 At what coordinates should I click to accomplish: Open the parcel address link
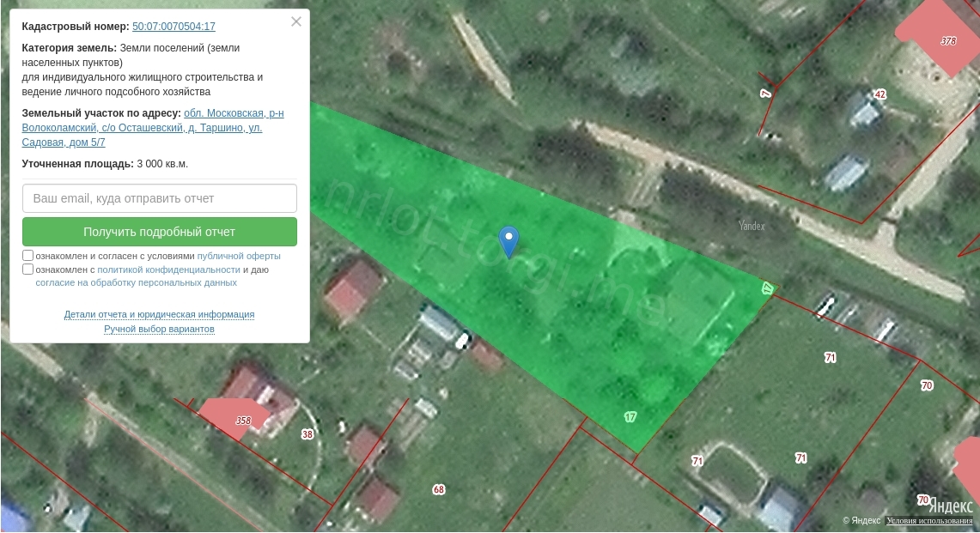click(153, 128)
